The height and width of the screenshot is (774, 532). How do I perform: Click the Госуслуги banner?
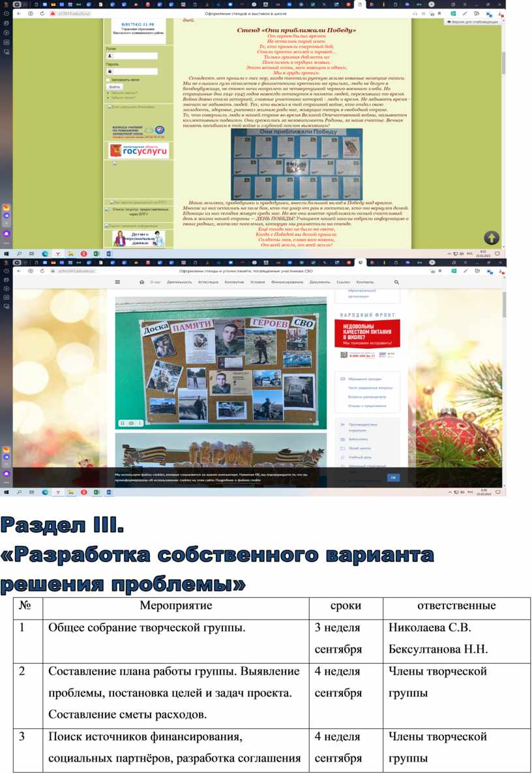(x=138, y=151)
